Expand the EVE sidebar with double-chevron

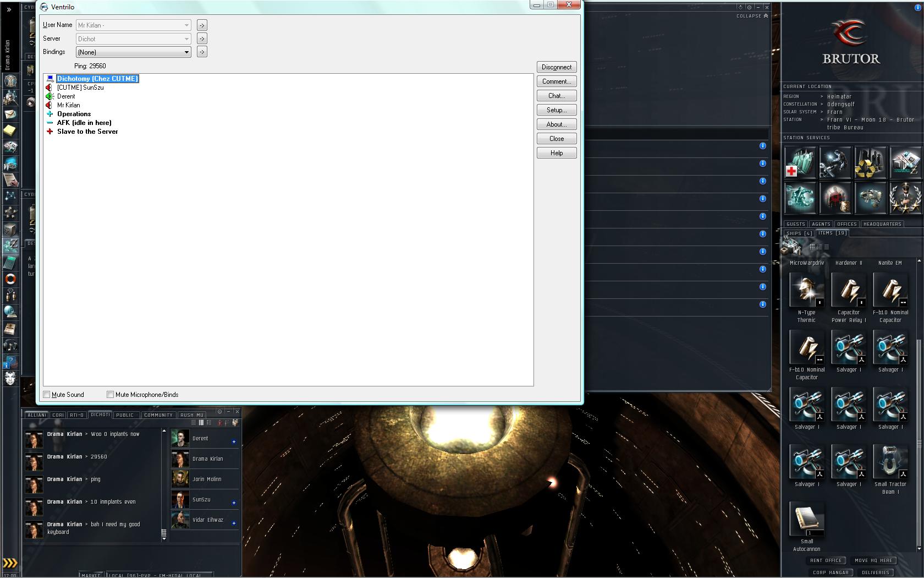click(9, 9)
